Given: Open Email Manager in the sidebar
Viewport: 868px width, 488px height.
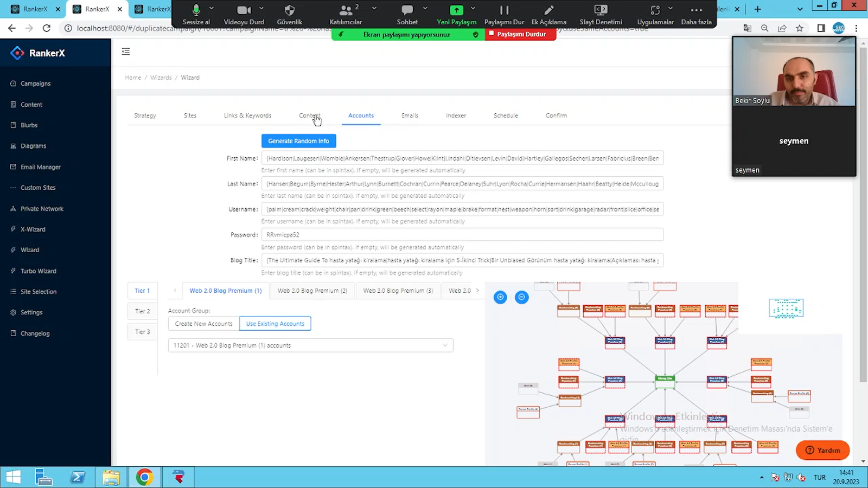Looking at the screenshot, I should pyautogui.click(x=41, y=167).
